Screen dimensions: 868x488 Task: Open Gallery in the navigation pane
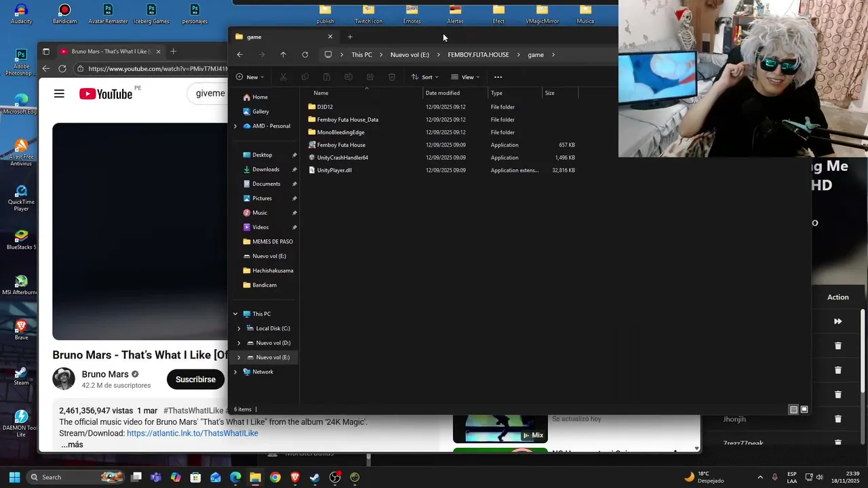260,112
